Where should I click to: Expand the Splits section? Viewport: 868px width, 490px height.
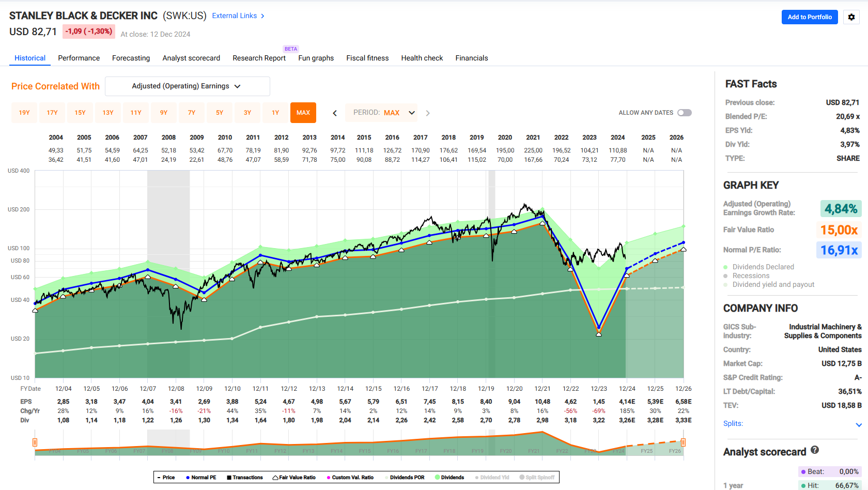859,425
